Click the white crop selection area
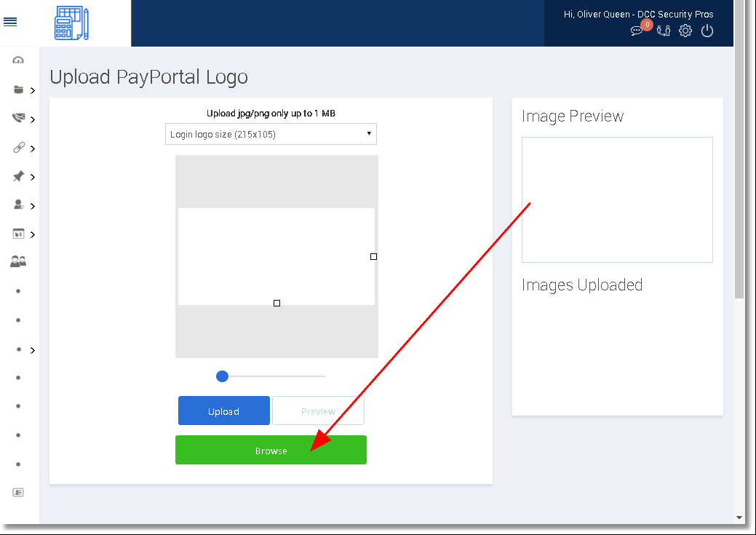The width and height of the screenshot is (756, 535). [276, 257]
